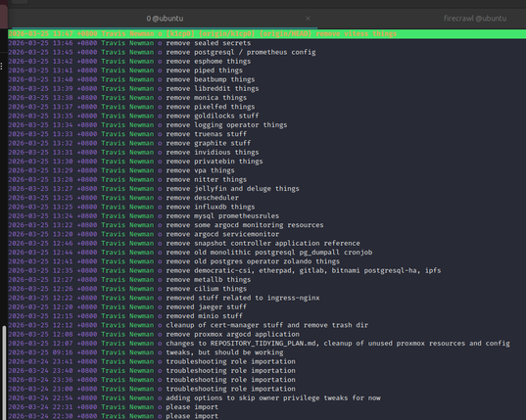Select "troubleshooting role importation" commit at 23:00
This screenshot has width=526, height=420.
(267, 389)
